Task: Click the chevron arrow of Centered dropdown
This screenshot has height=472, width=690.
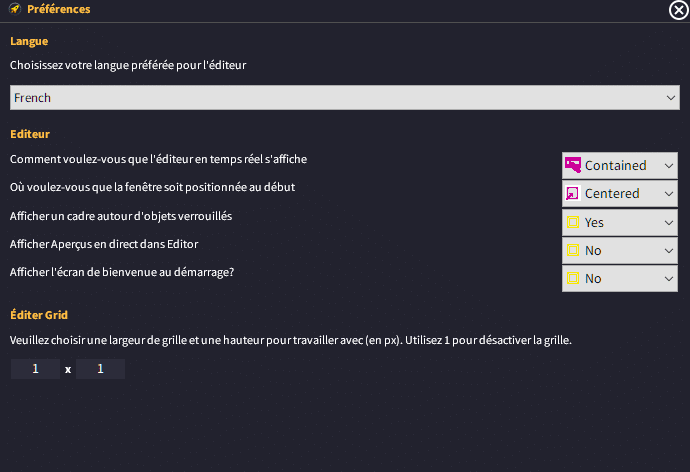Action: click(669, 194)
